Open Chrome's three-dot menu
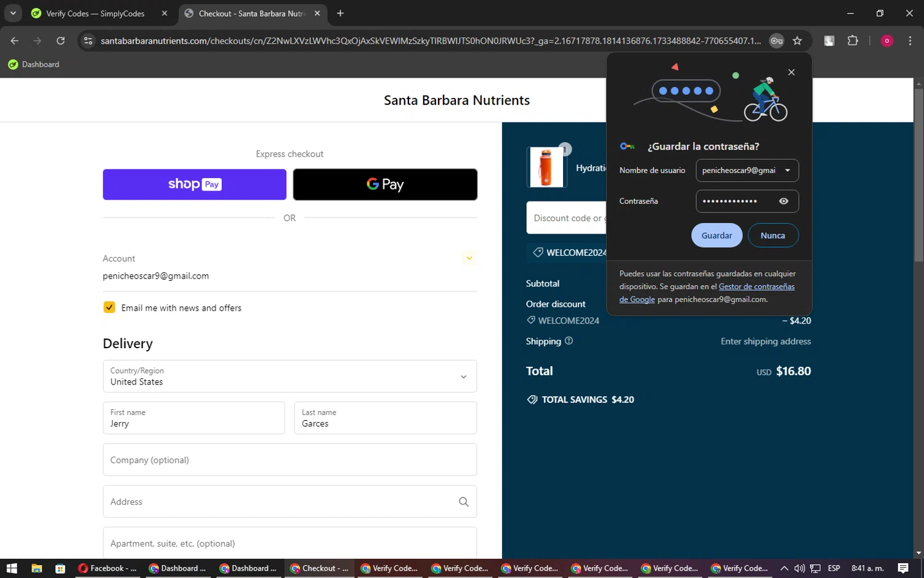924x578 pixels. (910, 41)
